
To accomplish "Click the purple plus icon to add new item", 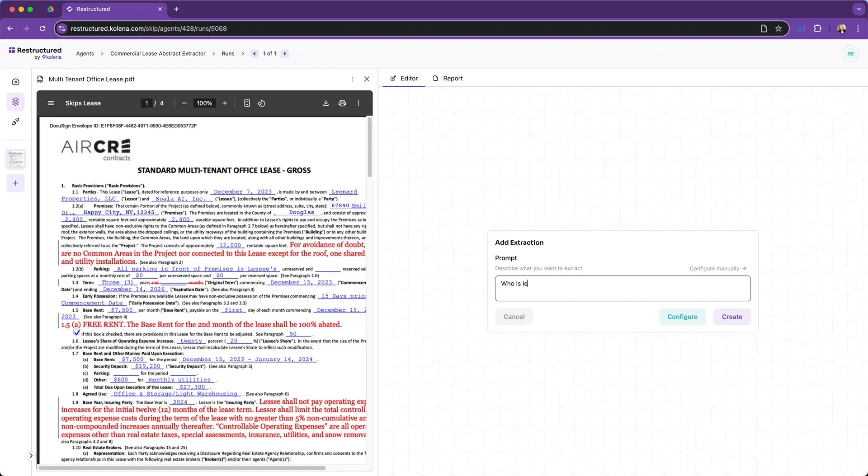I will tap(15, 183).
